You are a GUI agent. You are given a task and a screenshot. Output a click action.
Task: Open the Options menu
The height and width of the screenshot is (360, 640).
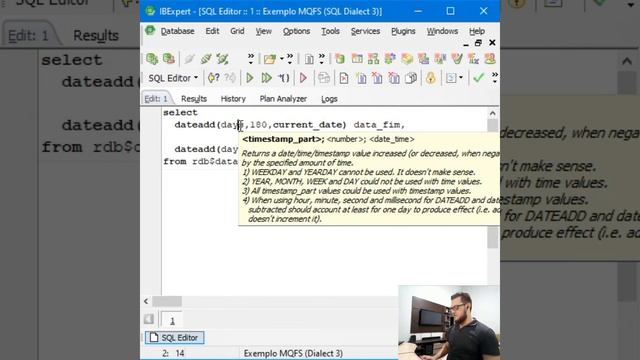point(296,31)
